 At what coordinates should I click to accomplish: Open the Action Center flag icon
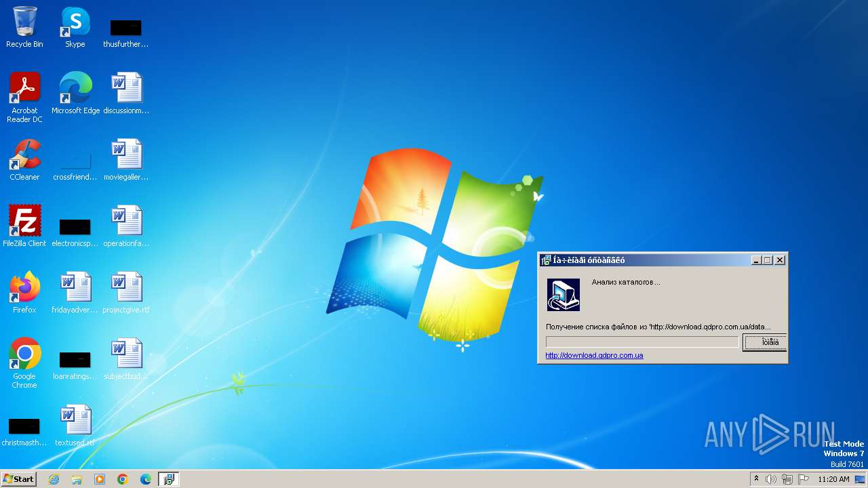pos(804,479)
